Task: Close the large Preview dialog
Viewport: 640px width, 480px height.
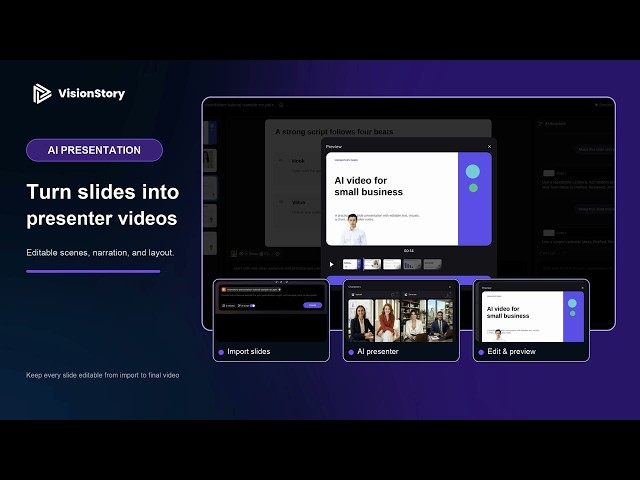Action: click(x=489, y=147)
